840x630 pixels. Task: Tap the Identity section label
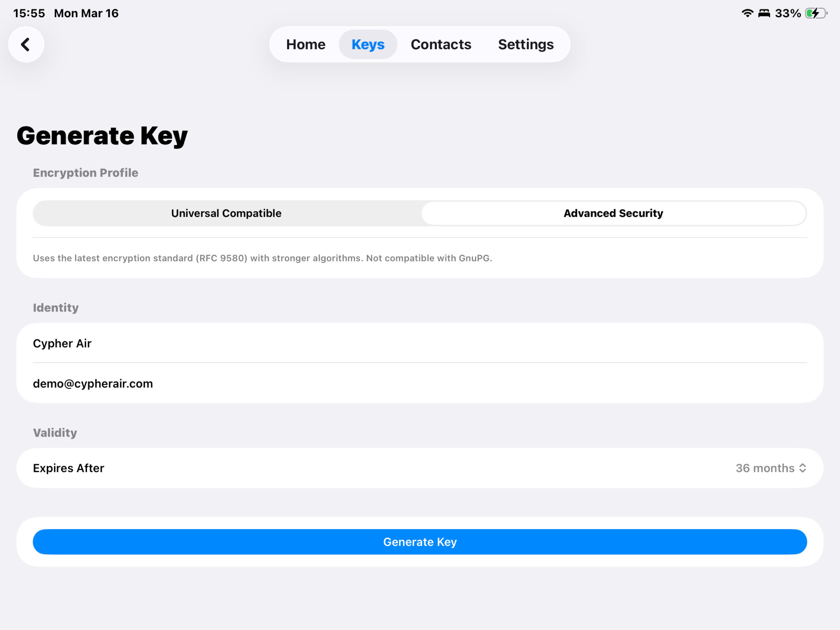[x=56, y=308]
